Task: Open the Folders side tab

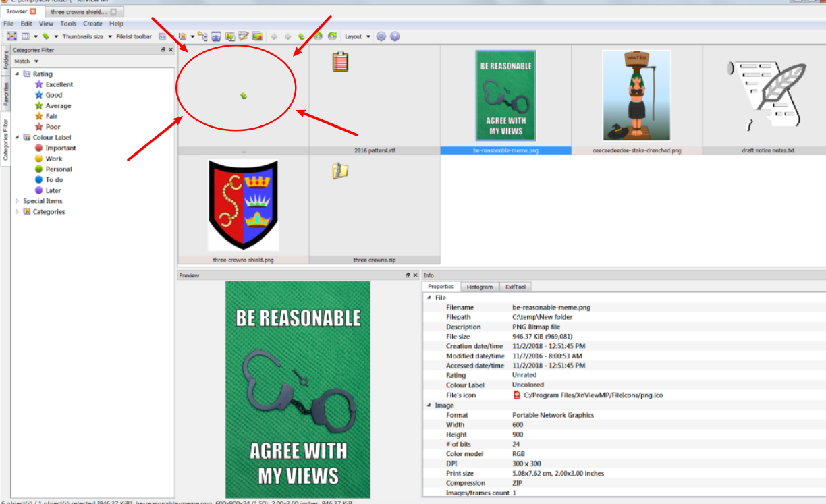Action: click(x=6, y=61)
